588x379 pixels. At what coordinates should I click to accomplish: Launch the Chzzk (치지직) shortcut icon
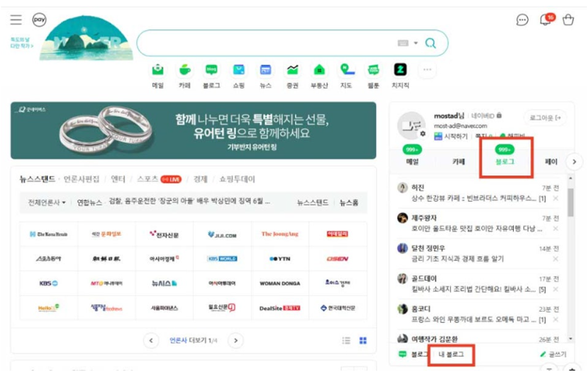point(400,71)
